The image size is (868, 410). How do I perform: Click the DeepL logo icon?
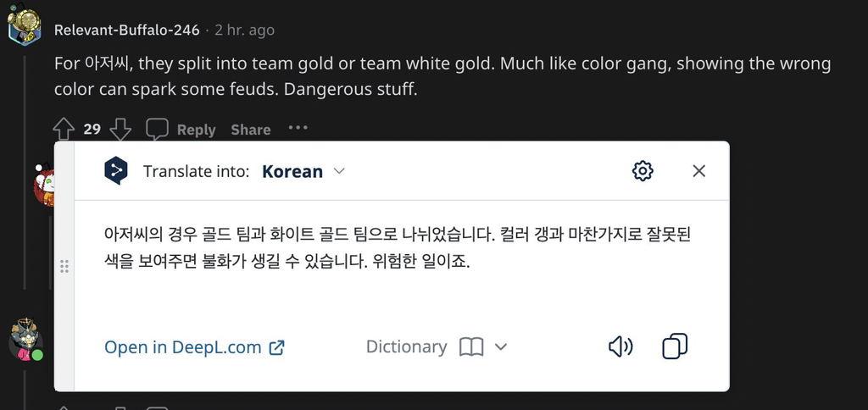coord(115,171)
